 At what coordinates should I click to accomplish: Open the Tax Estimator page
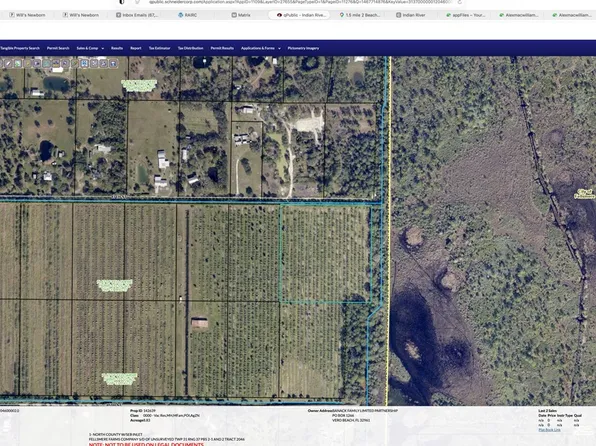159,48
